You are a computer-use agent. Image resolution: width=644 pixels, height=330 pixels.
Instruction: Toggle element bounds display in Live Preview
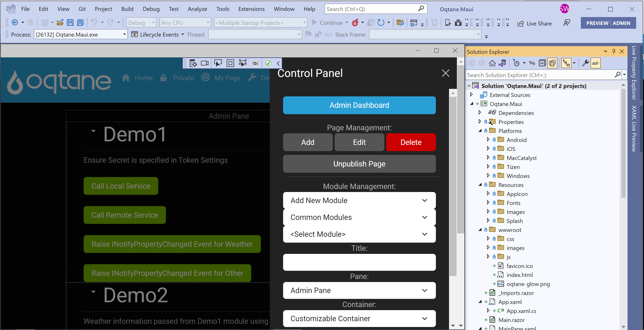click(x=230, y=63)
